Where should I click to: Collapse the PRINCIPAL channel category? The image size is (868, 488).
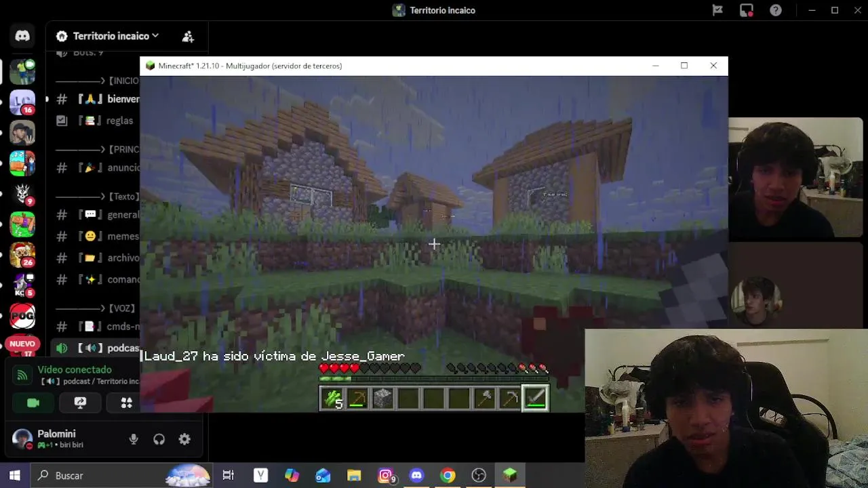[97, 149]
